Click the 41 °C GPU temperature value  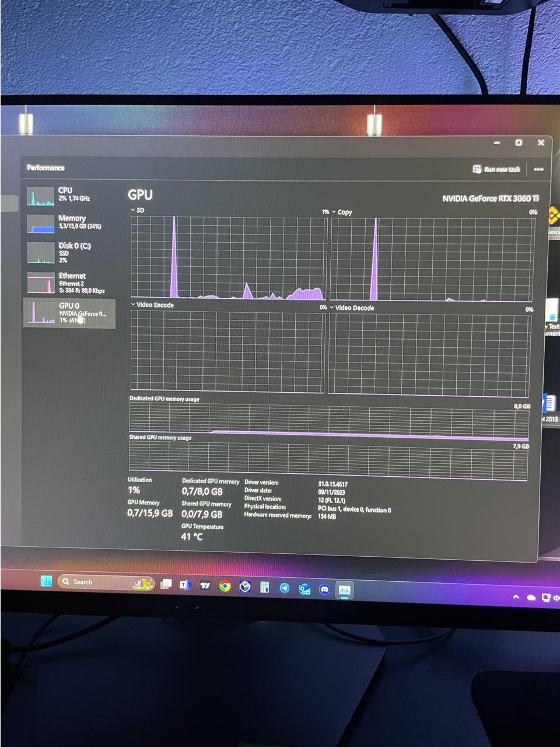coord(192,536)
